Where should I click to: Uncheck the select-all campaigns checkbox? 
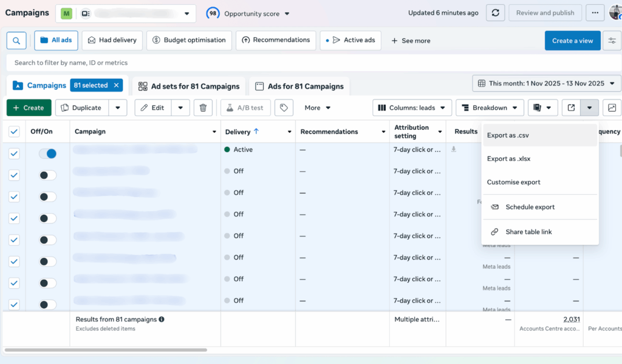point(15,132)
